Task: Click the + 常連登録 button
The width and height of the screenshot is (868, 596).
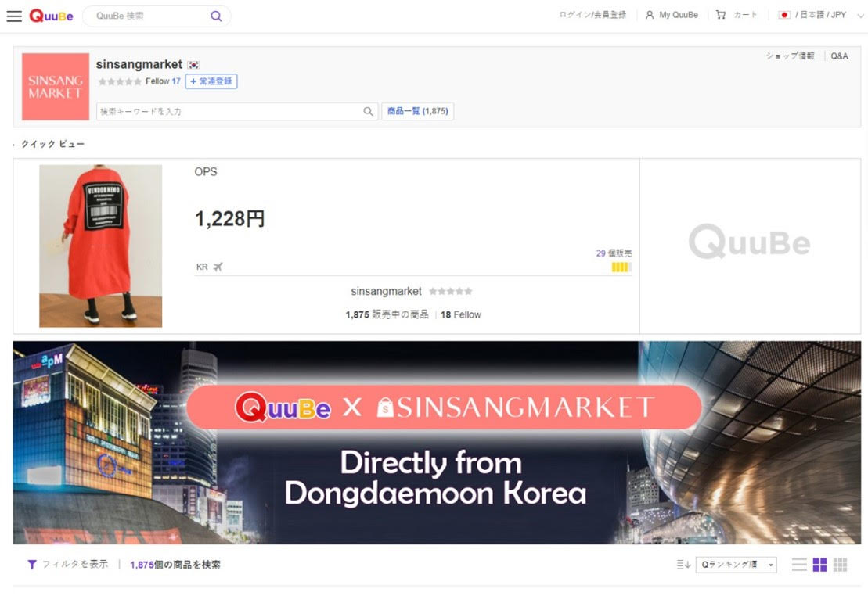Action: click(x=211, y=81)
